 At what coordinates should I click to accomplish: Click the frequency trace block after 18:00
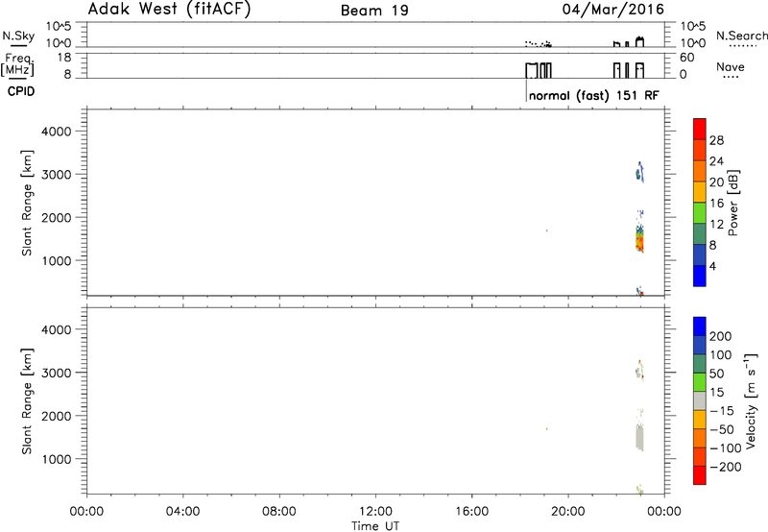point(539,70)
